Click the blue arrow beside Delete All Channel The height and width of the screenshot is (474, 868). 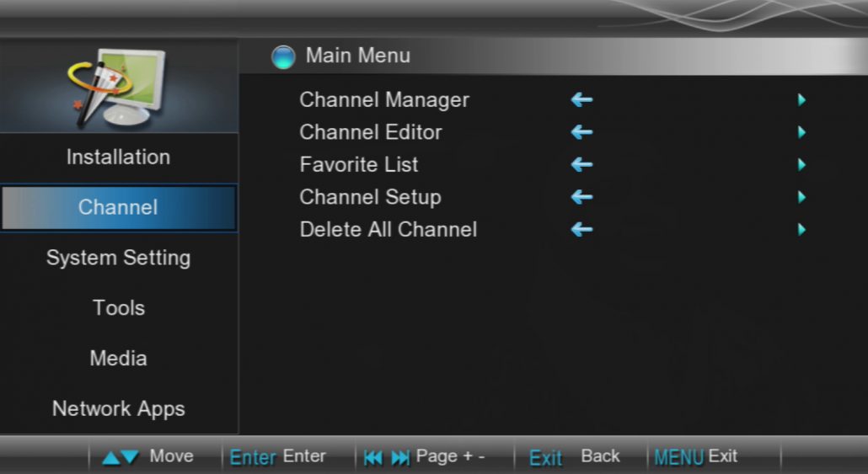coord(581,230)
